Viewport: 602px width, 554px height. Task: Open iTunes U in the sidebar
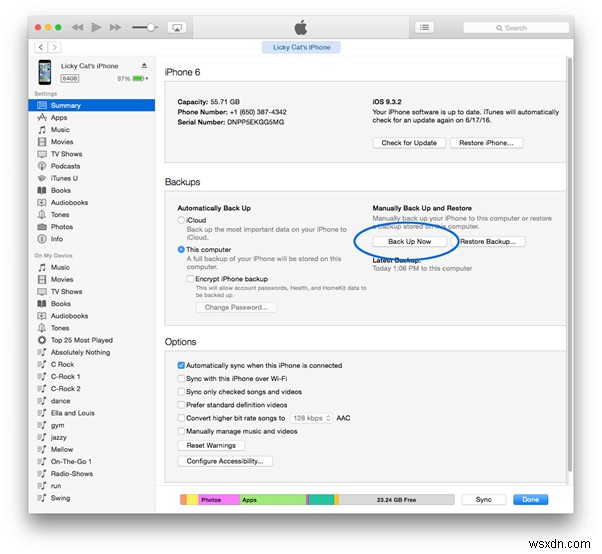[91, 178]
